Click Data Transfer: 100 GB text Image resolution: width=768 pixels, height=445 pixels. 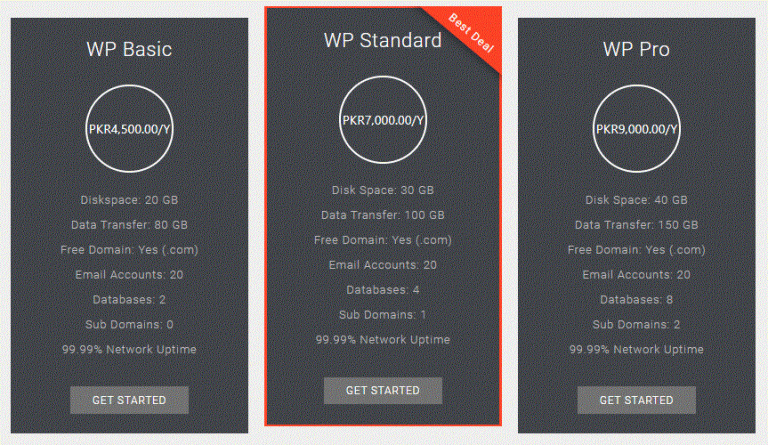click(x=383, y=215)
